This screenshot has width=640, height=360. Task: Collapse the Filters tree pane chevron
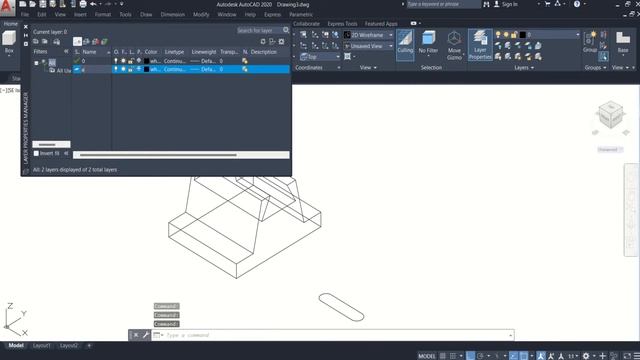66,51
